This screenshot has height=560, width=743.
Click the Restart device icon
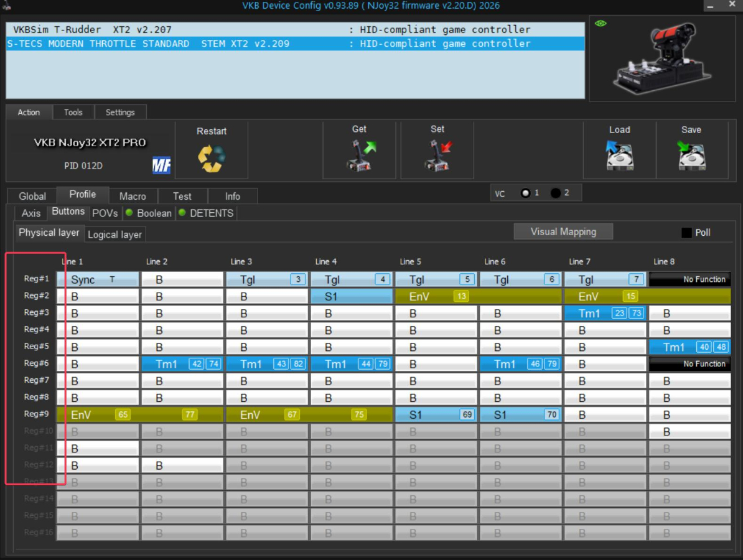point(212,158)
